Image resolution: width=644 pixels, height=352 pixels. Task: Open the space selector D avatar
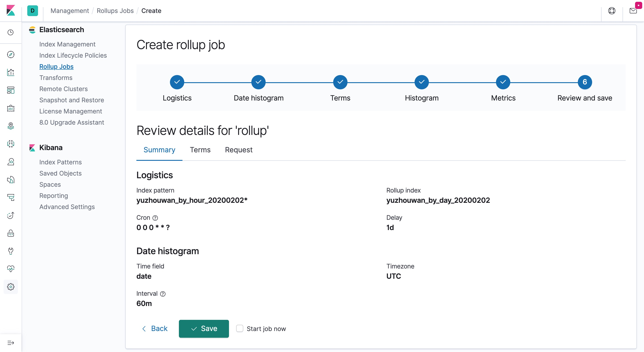click(32, 11)
